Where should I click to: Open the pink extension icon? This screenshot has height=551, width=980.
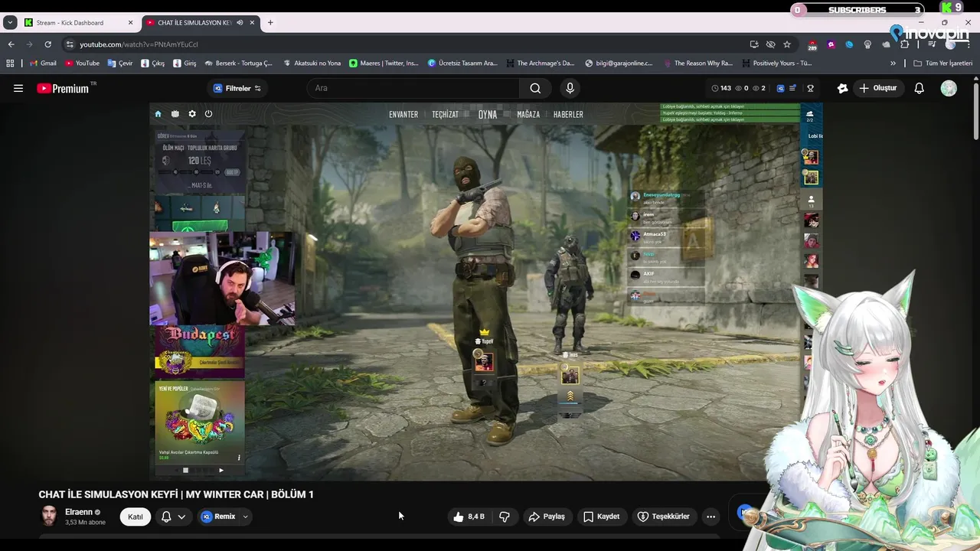click(831, 44)
